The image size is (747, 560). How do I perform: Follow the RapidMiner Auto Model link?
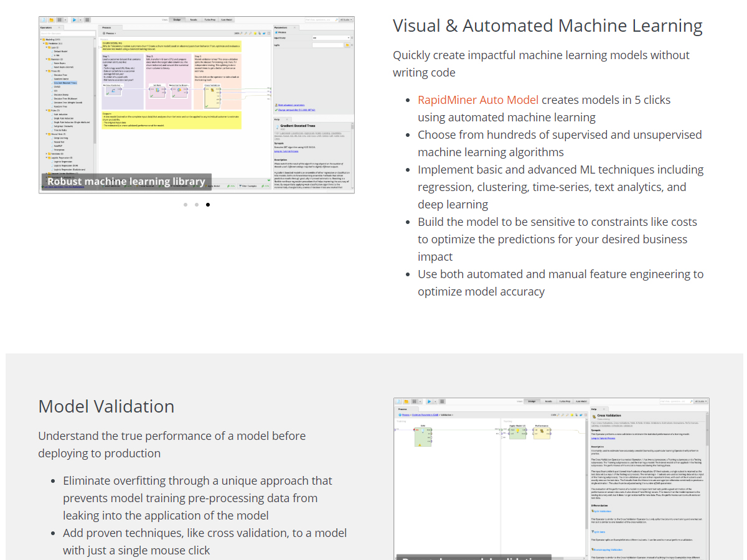[477, 100]
